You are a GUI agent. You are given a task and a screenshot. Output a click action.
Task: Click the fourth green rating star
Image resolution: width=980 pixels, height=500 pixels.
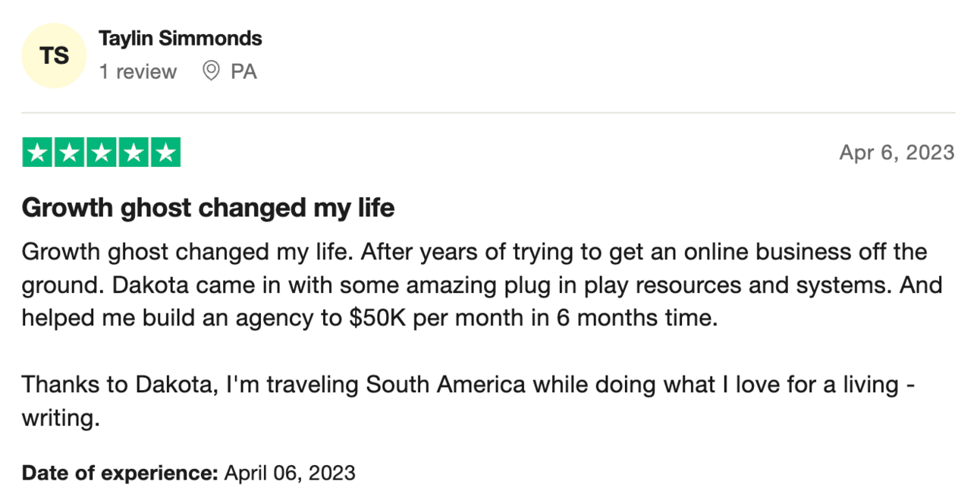[133, 153]
